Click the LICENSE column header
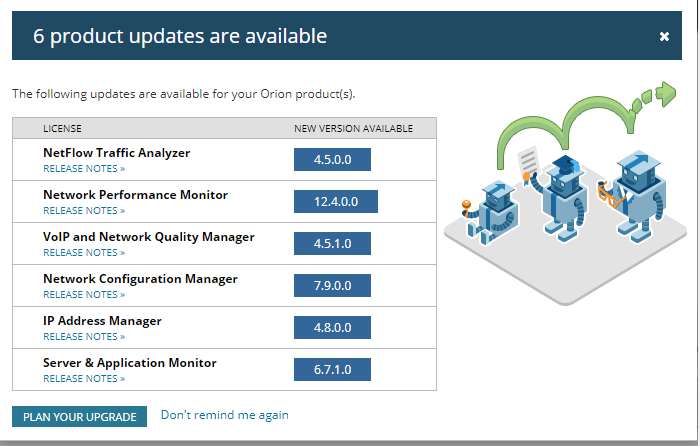Viewport: 700px width, 446px height. click(62, 129)
